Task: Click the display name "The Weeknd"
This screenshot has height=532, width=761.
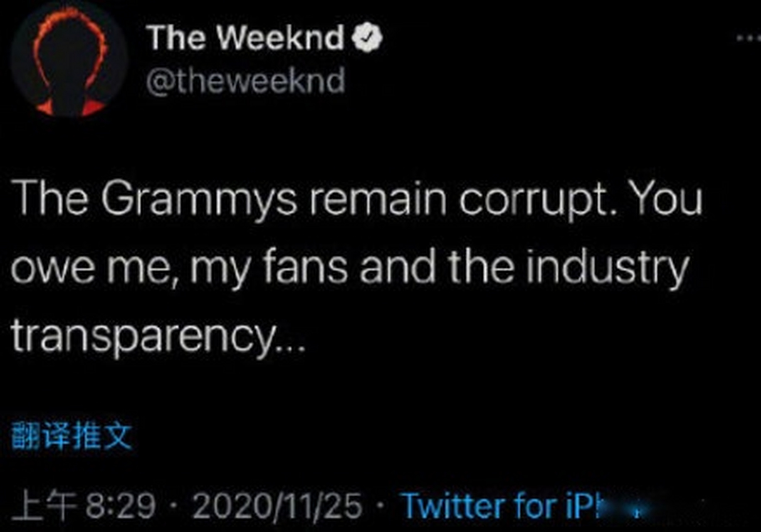Action: [x=246, y=38]
